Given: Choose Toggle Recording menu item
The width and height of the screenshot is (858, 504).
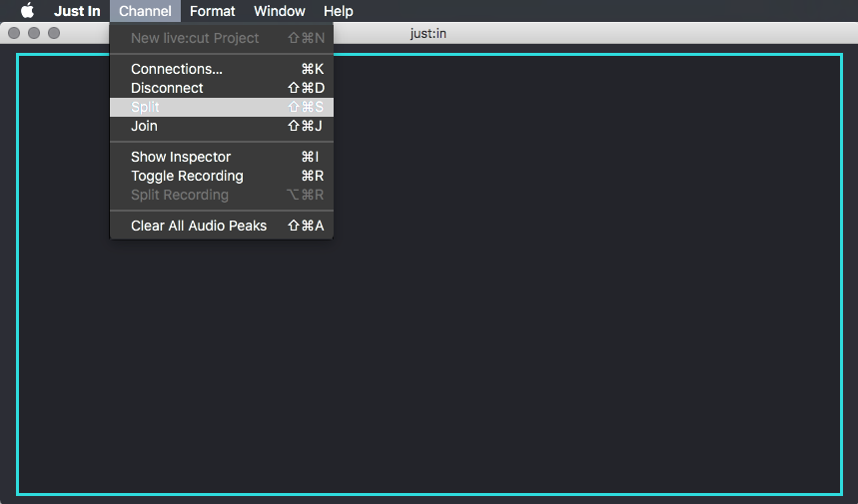Looking at the screenshot, I should pyautogui.click(x=222, y=176).
